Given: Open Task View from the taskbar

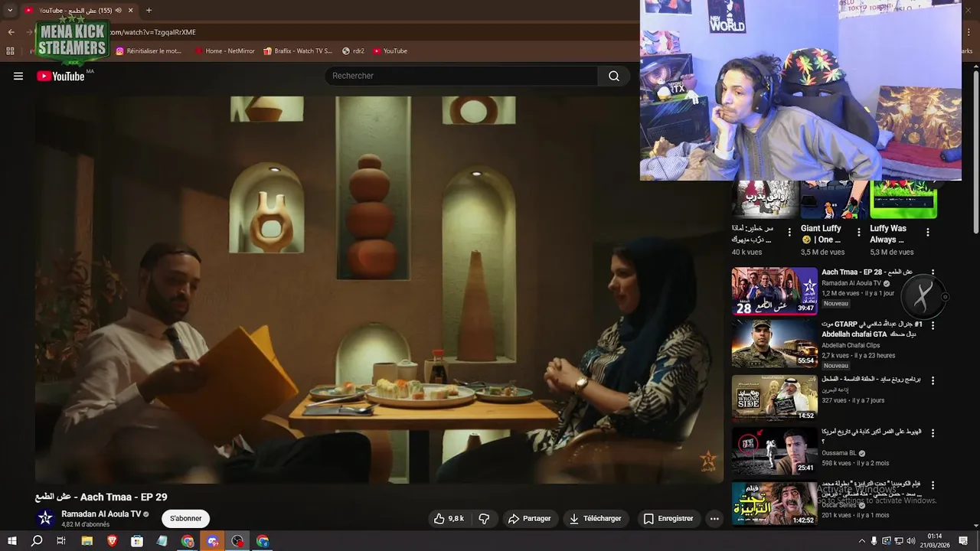Looking at the screenshot, I should (61, 541).
